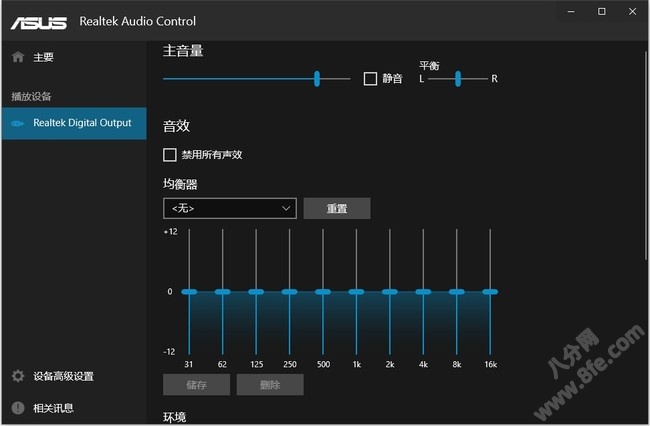Screen dimensions: 650x426
Task: Click the 16k equalizer slider handle
Action: [490, 292]
